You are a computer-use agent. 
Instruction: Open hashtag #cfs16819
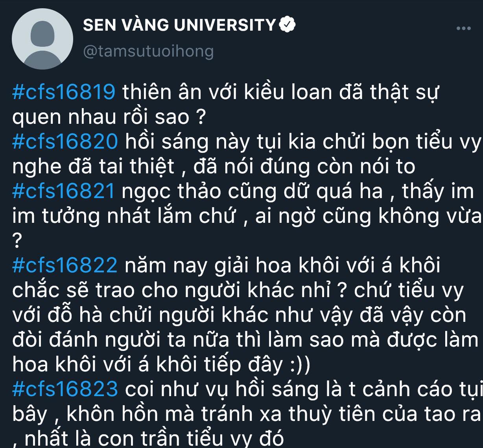point(64,93)
